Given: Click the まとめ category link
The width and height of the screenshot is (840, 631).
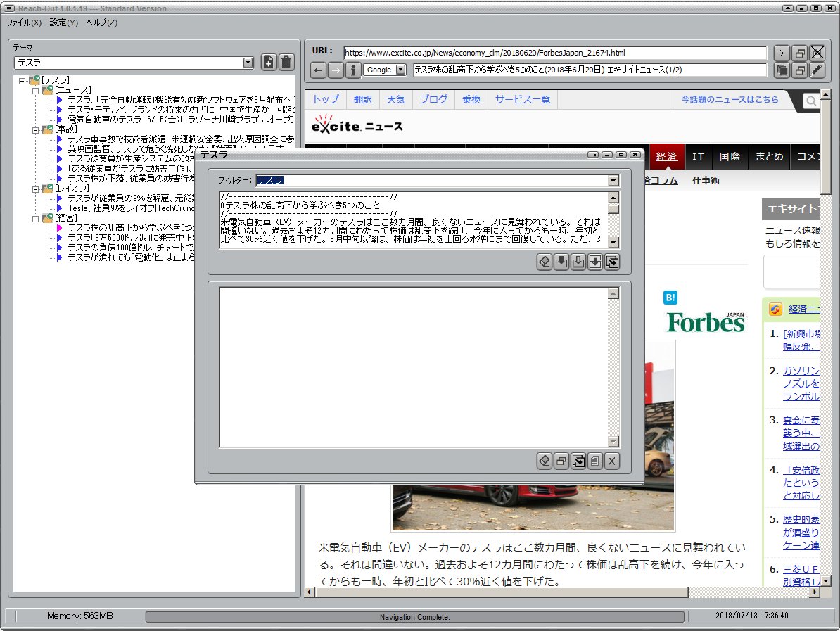Looking at the screenshot, I should [769, 156].
